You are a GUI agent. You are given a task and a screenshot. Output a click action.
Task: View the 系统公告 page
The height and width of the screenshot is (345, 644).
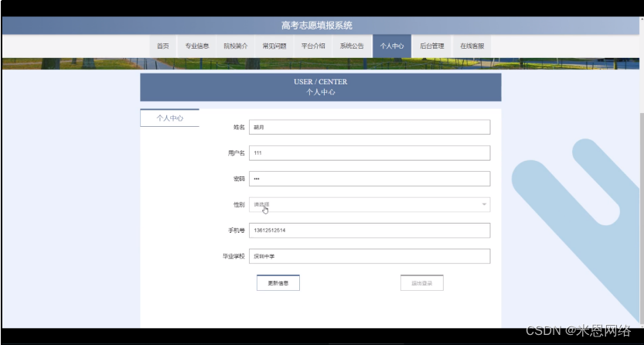pos(352,46)
